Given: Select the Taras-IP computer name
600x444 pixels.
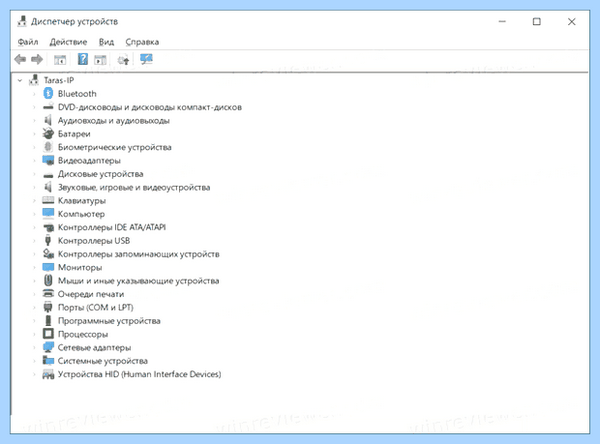Looking at the screenshot, I should (59, 80).
